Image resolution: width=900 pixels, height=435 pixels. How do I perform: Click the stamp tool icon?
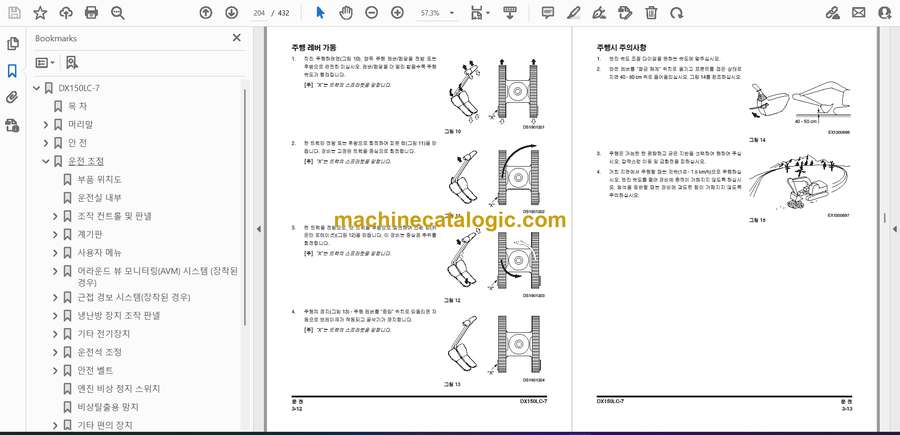pos(625,13)
